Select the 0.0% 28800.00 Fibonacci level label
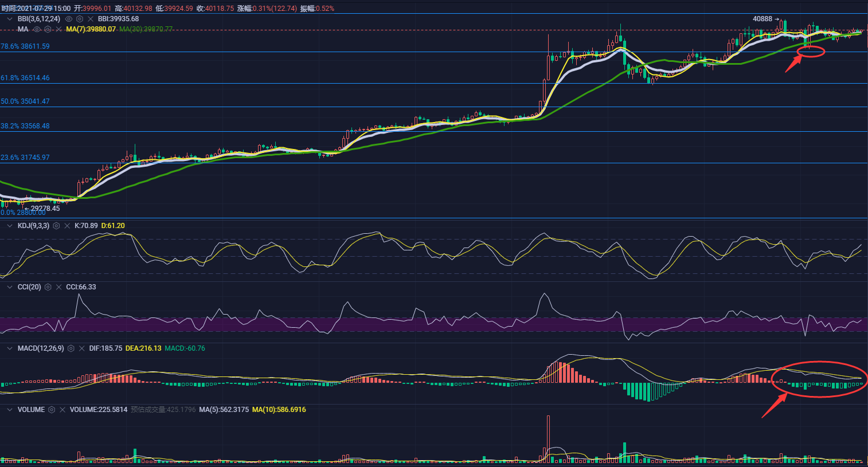This screenshot has width=868, height=467. (23, 213)
